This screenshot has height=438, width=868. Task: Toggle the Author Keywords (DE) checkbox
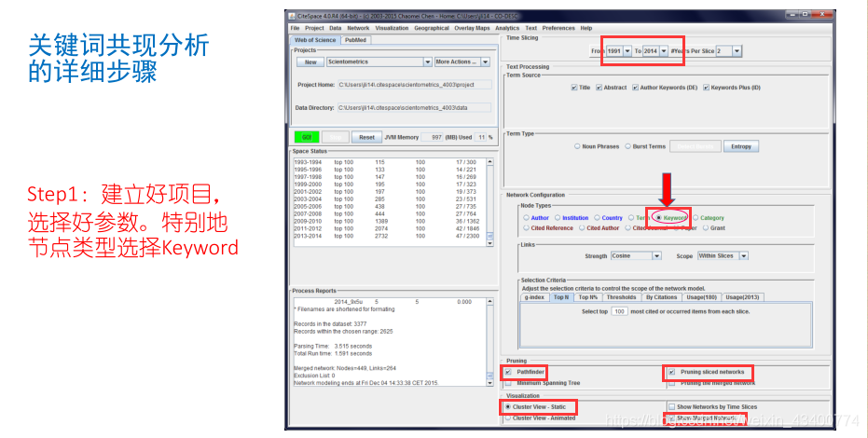(x=636, y=88)
